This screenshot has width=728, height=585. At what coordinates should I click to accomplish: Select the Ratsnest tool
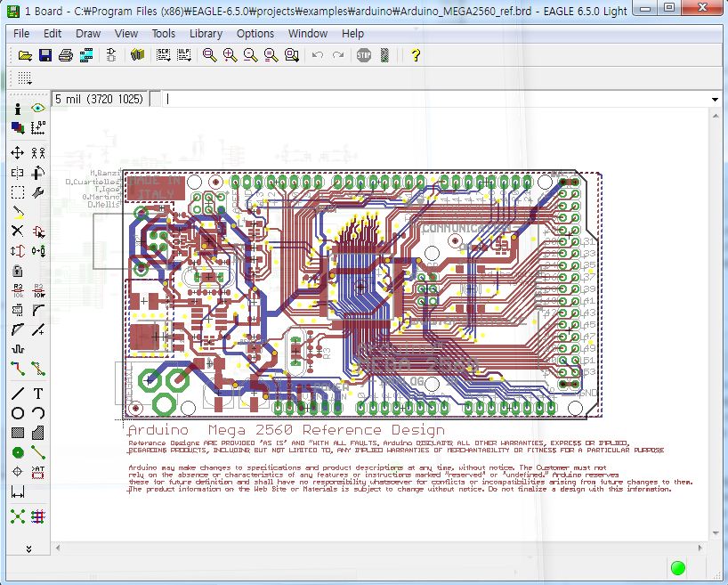pyautogui.click(x=18, y=516)
